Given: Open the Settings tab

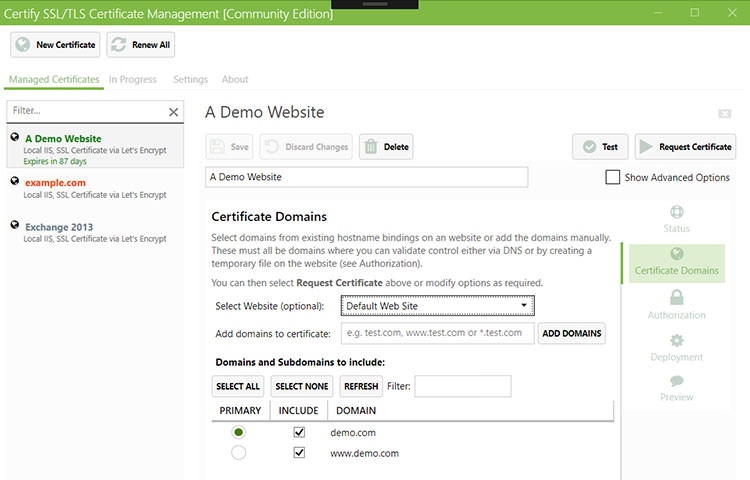Looking at the screenshot, I should point(190,79).
